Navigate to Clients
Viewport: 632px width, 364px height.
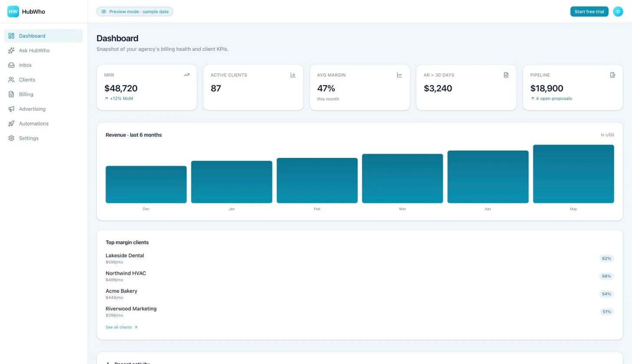pyautogui.click(x=43, y=80)
